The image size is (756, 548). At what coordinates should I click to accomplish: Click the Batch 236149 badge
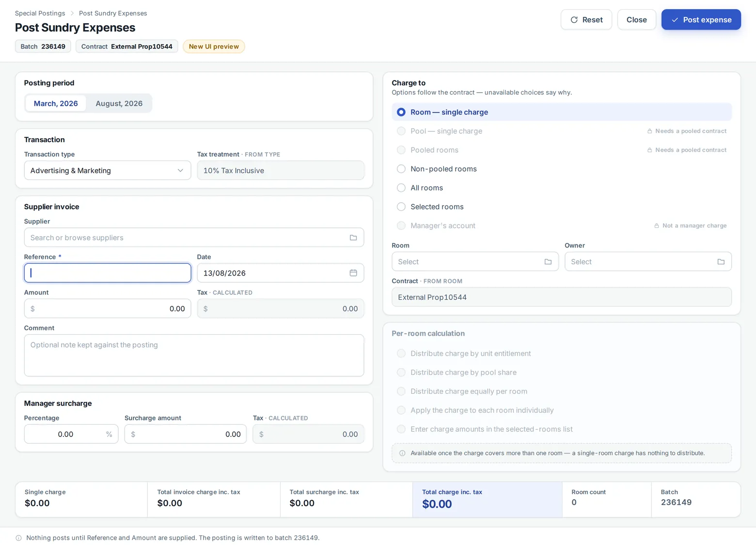click(x=43, y=47)
